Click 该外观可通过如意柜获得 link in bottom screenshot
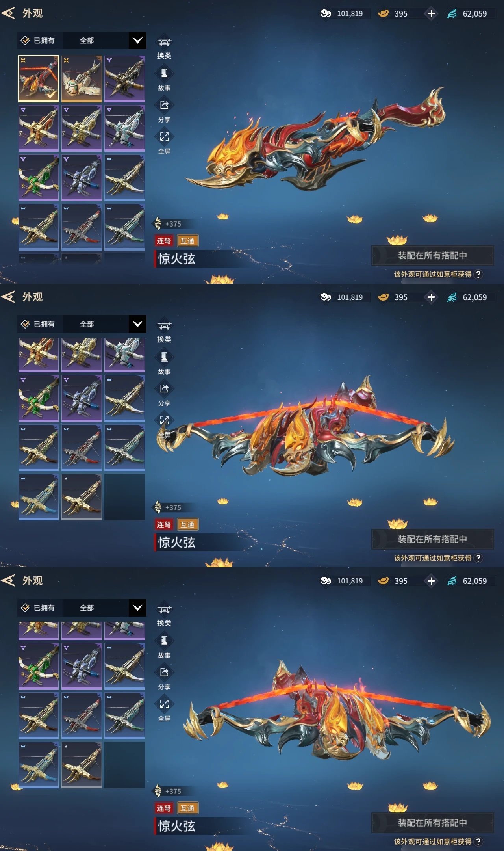The image size is (504, 851). [x=433, y=842]
